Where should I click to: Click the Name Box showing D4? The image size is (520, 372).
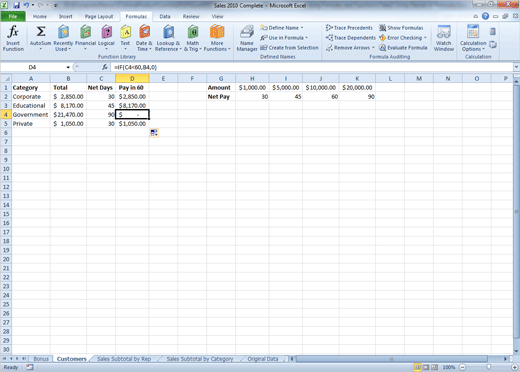pyautogui.click(x=32, y=67)
